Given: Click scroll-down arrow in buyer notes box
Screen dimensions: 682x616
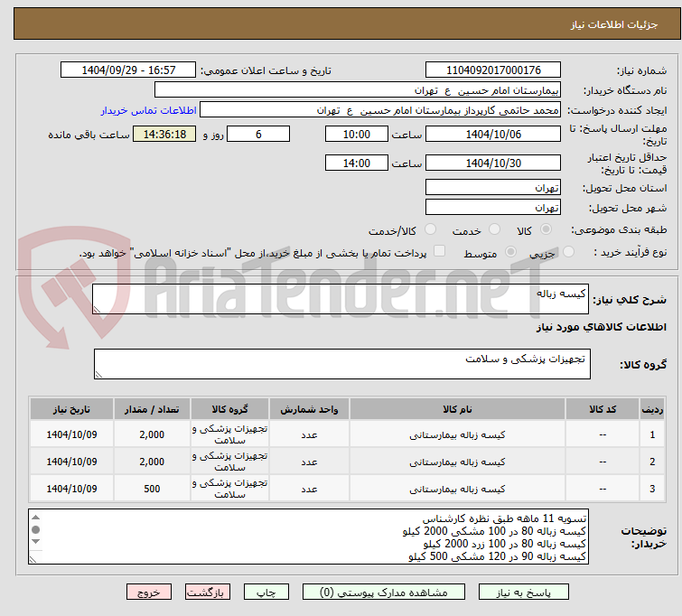Looking at the screenshot, I should tap(35, 542).
